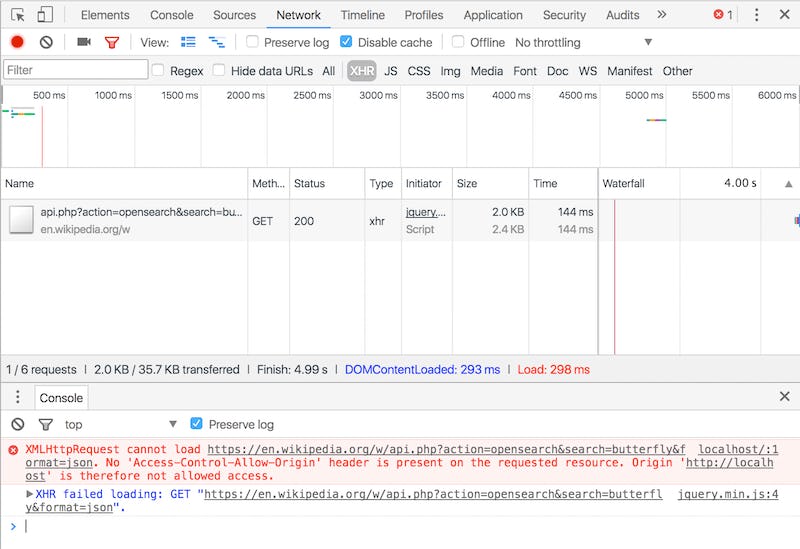800x549 pixels.
Task: Open the jquery.min.js:4 source link
Action: 728,494
